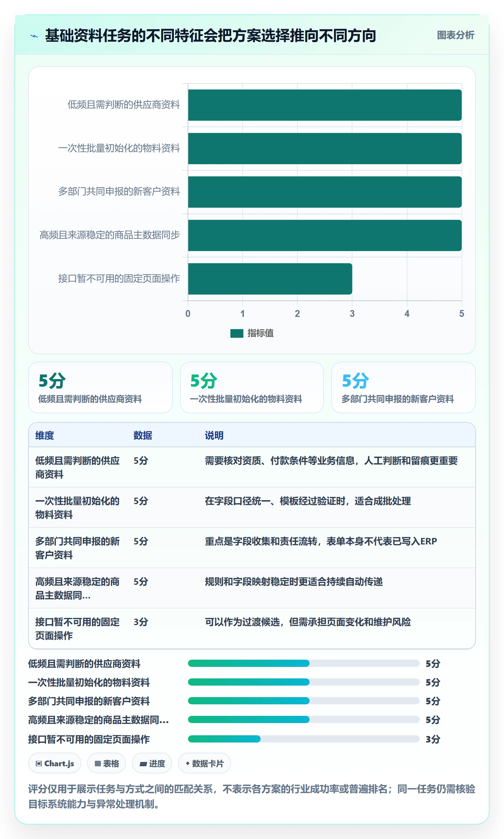Select the 多部门共同申报的新客户资料 chart bar

coord(325,192)
